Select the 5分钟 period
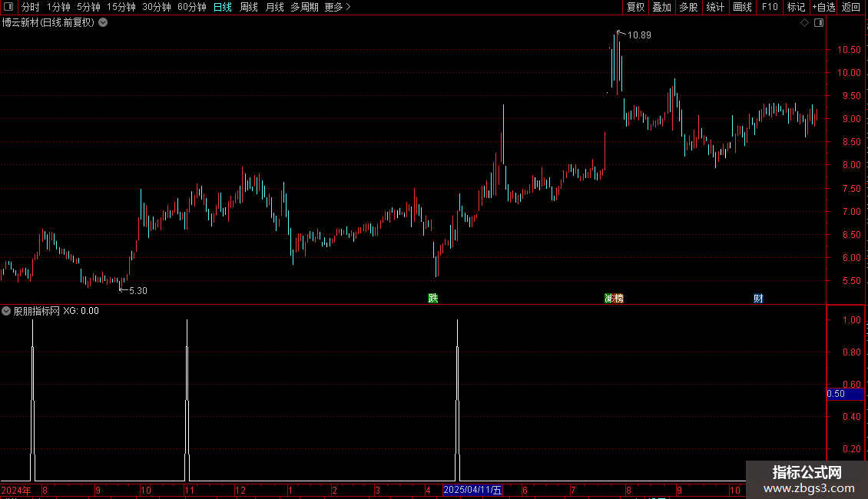Image resolution: width=868 pixels, height=499 pixels. 88,7
